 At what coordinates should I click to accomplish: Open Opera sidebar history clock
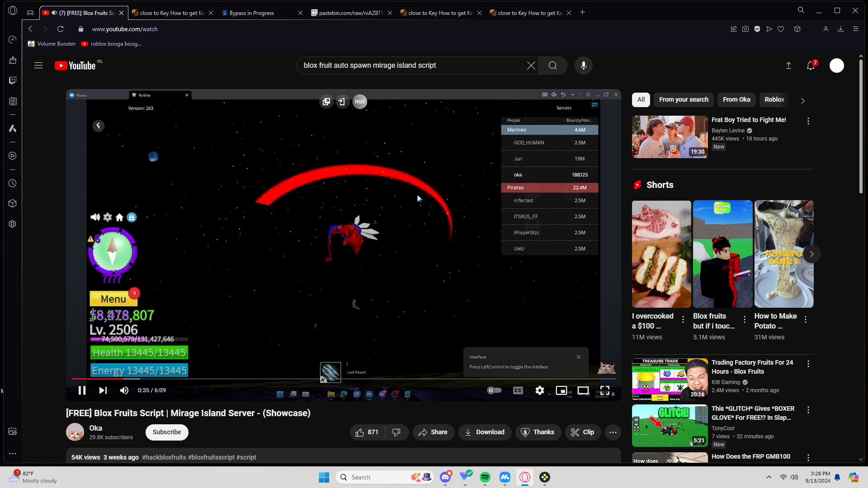13,183
